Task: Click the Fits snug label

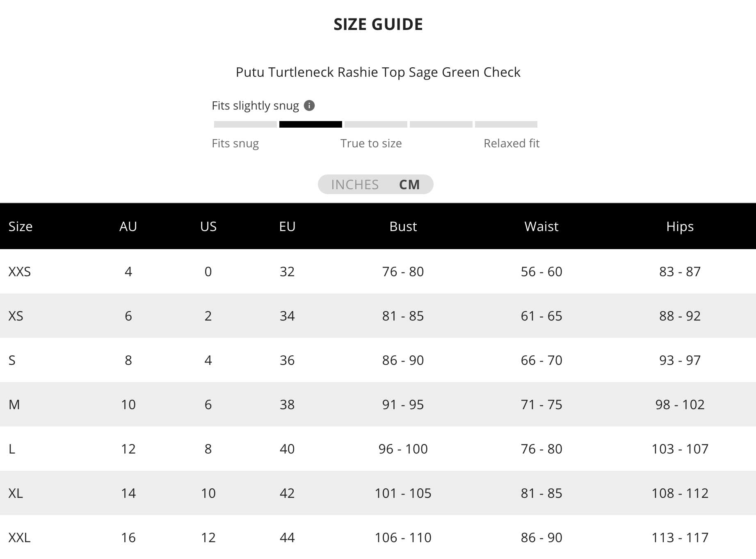Action: click(x=235, y=144)
